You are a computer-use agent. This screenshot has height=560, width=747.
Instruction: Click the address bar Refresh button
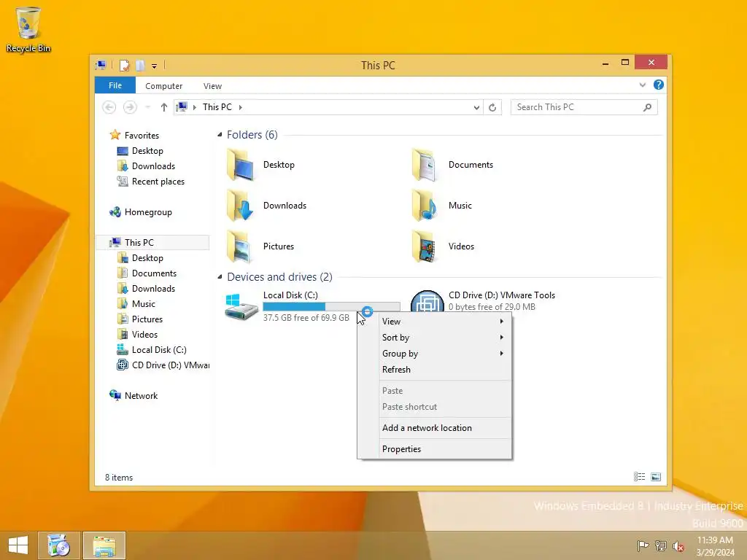coord(492,108)
